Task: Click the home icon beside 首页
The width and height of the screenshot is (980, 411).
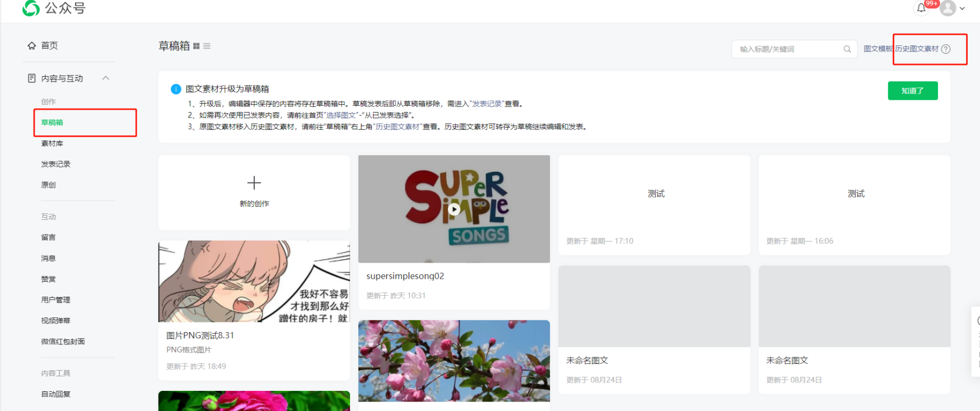Action: 32,45
